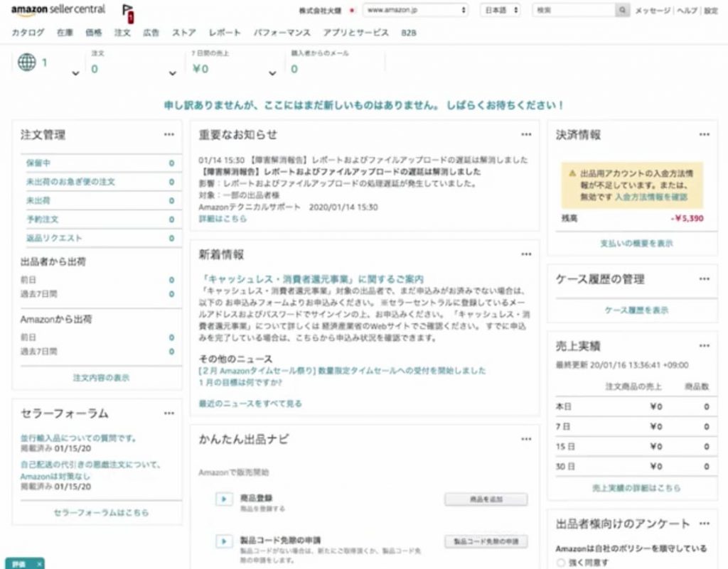The height and width of the screenshot is (569, 728).
Task: Click the 設定 link in header
Action: [x=711, y=10]
